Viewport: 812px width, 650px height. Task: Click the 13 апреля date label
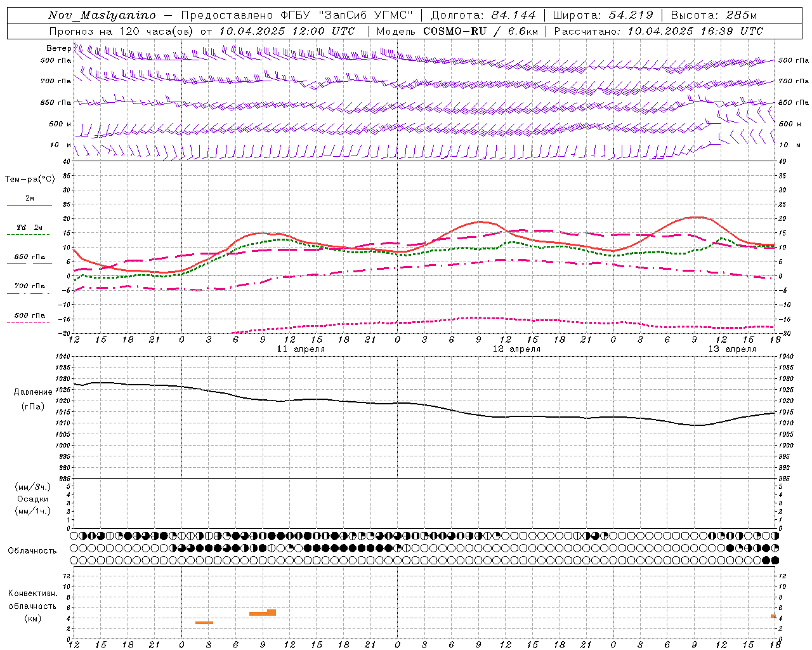point(732,349)
